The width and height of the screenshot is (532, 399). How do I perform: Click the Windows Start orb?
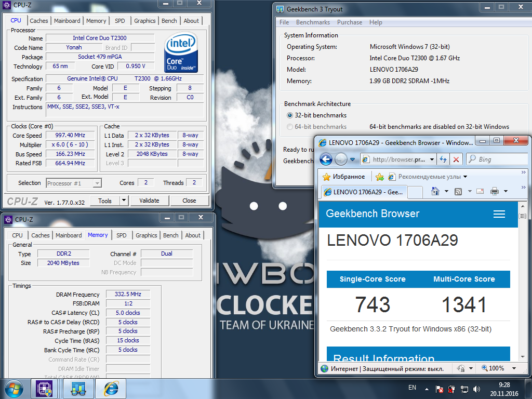pyautogui.click(x=14, y=389)
